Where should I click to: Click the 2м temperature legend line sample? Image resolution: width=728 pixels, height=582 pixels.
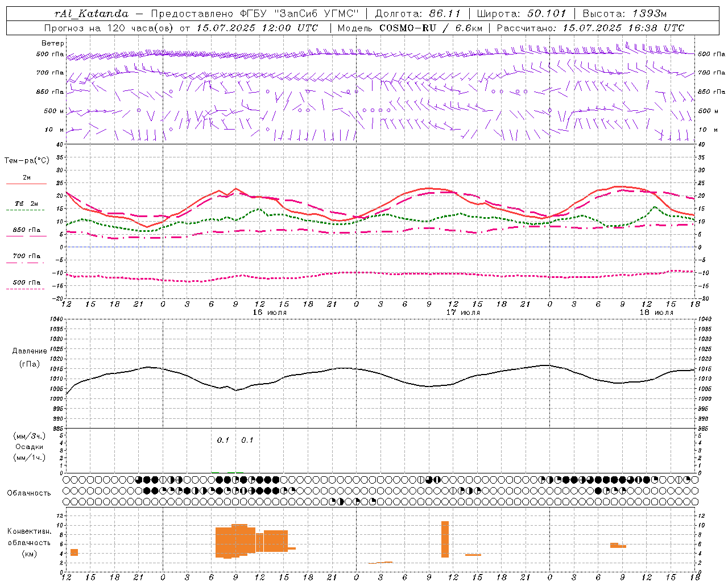(26, 184)
